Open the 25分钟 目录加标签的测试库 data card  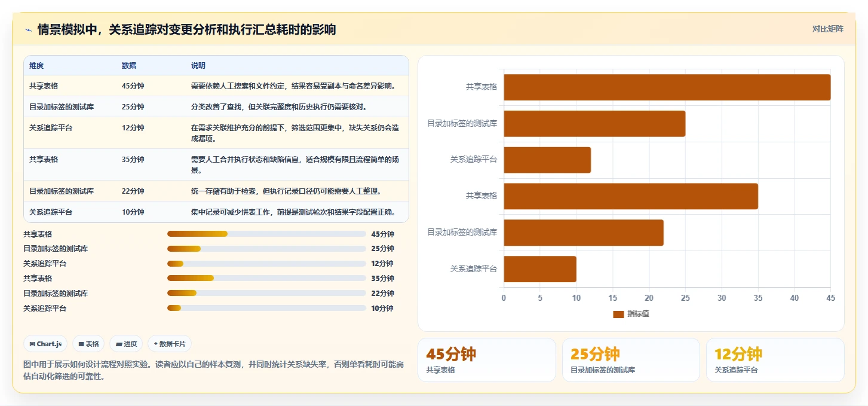pos(631,360)
